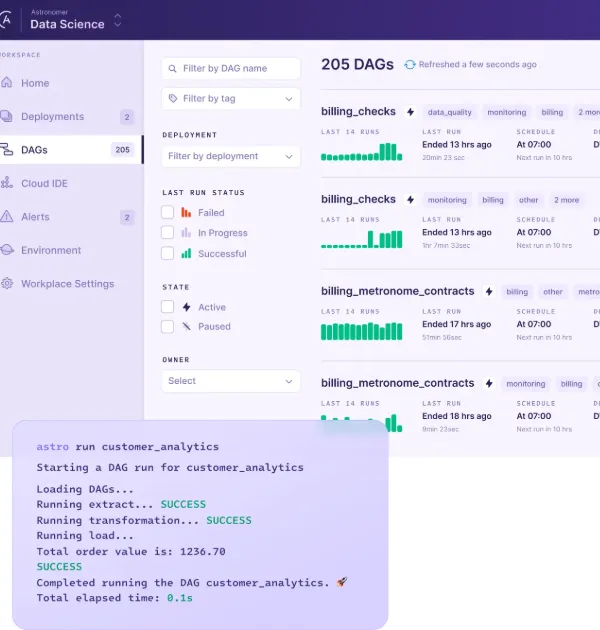Click the Astronomer logo icon
This screenshot has width=600, height=630.
[6, 19]
